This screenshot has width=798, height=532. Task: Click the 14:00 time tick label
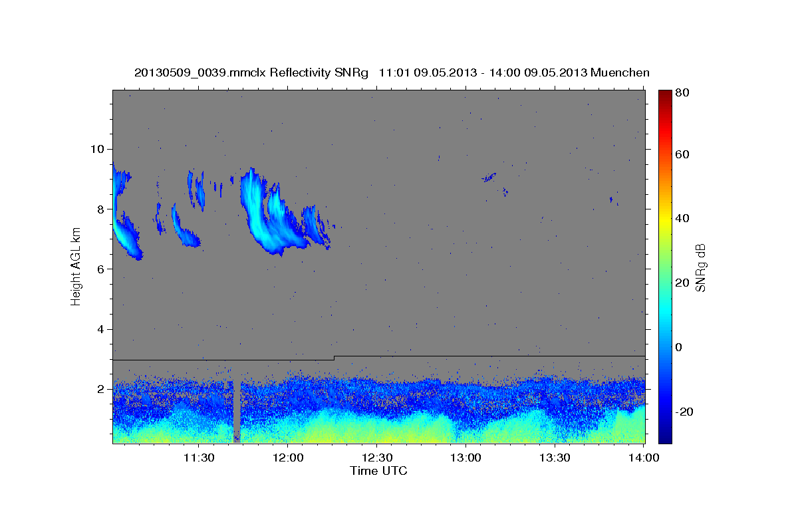point(644,458)
